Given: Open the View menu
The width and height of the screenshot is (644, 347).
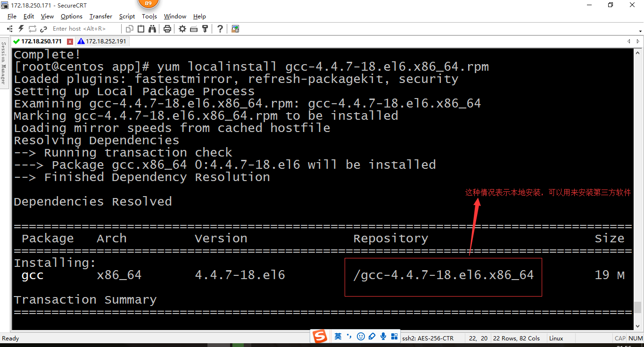Looking at the screenshot, I should tap(47, 17).
